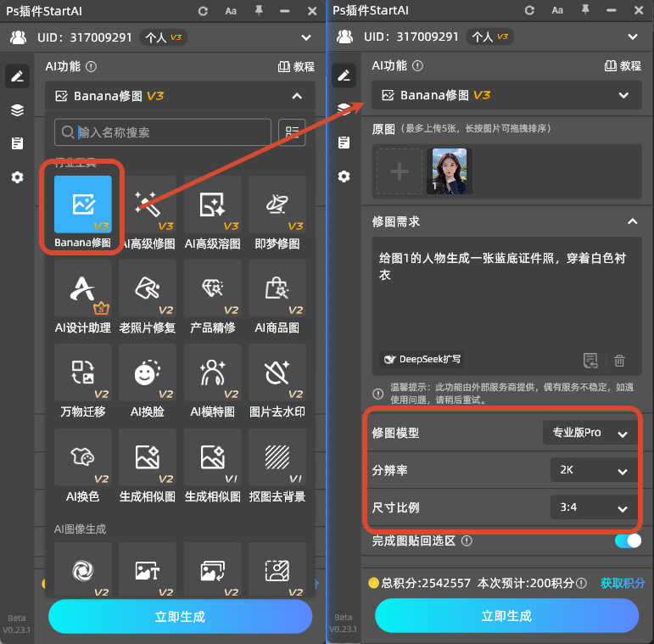654x644 pixels.
Task: Open 教程 tutorial in left panel
Action: (x=297, y=66)
